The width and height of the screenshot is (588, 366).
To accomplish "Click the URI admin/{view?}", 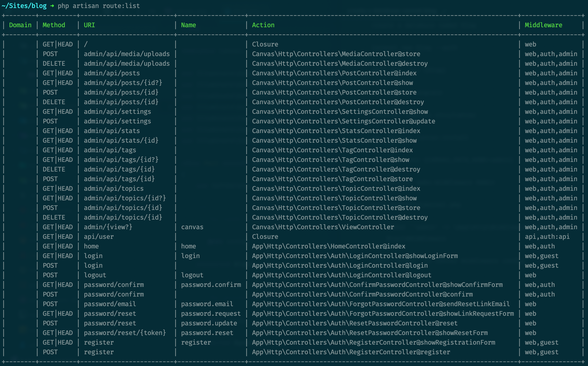I will click(108, 227).
